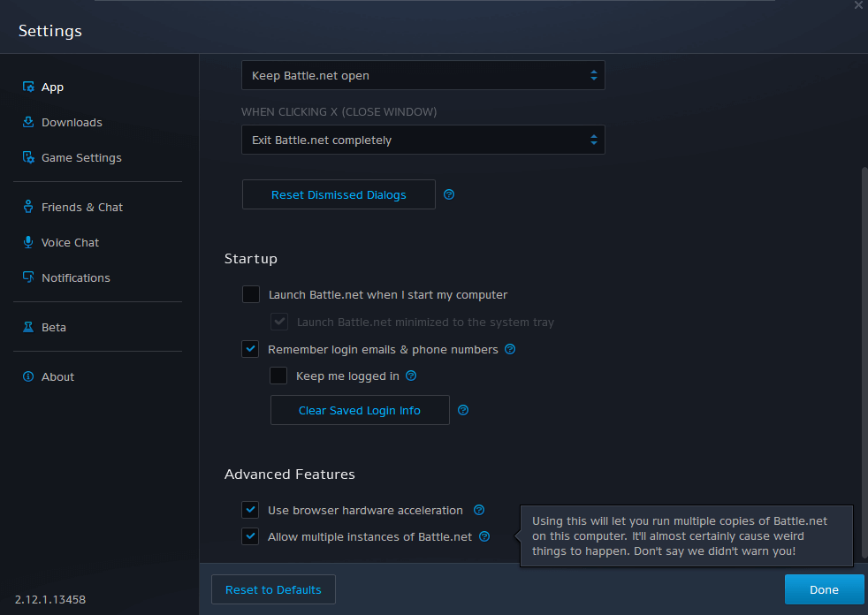Image resolution: width=868 pixels, height=615 pixels.
Task: Click the Beta flask icon
Action: [x=28, y=327]
